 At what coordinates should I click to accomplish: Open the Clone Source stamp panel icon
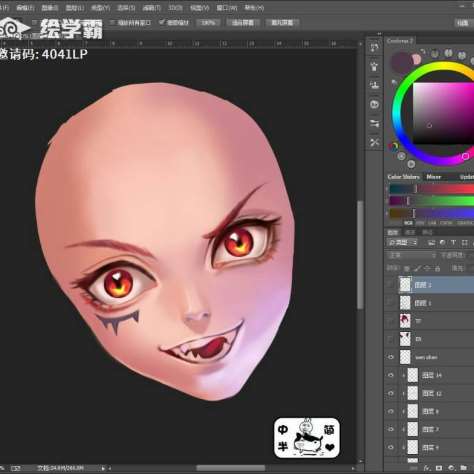[374, 85]
